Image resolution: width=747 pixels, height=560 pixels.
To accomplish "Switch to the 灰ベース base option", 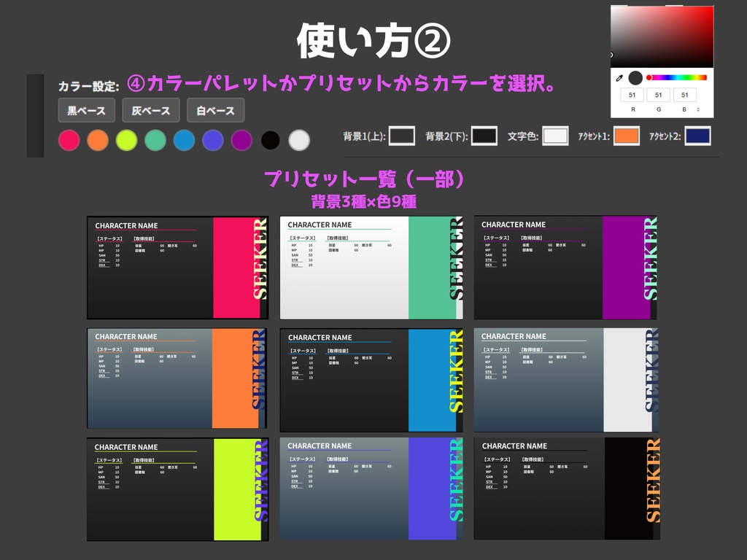I will pos(151,110).
